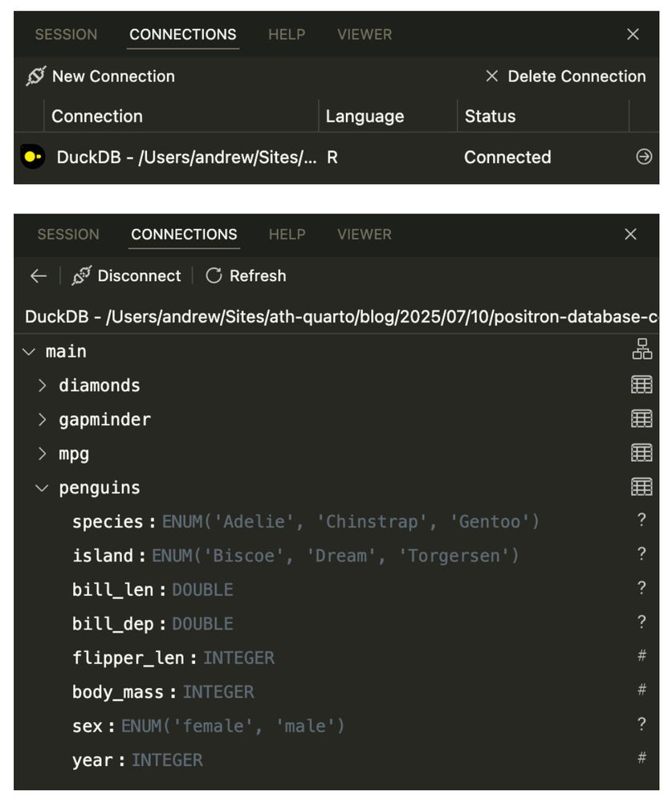The width and height of the screenshot is (672, 803).
Task: Expand the mpg table chevron
Action: pyautogui.click(x=43, y=454)
